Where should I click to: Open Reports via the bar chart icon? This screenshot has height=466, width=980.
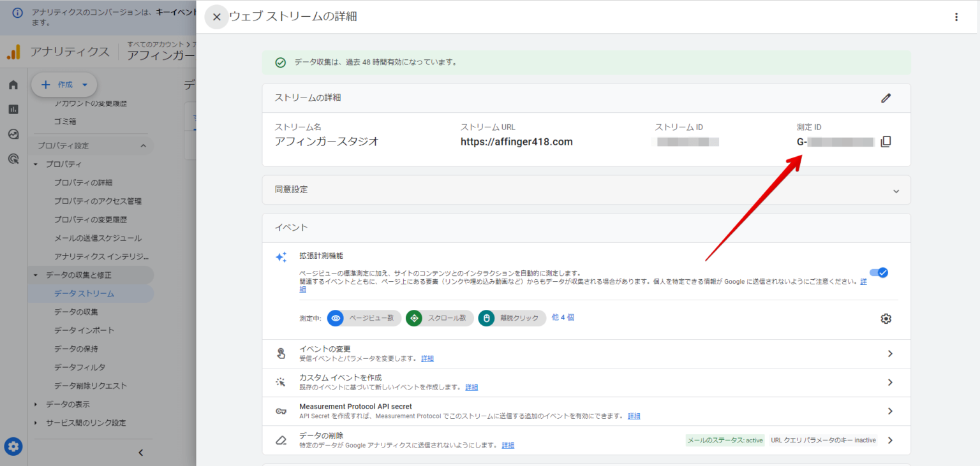(13, 109)
